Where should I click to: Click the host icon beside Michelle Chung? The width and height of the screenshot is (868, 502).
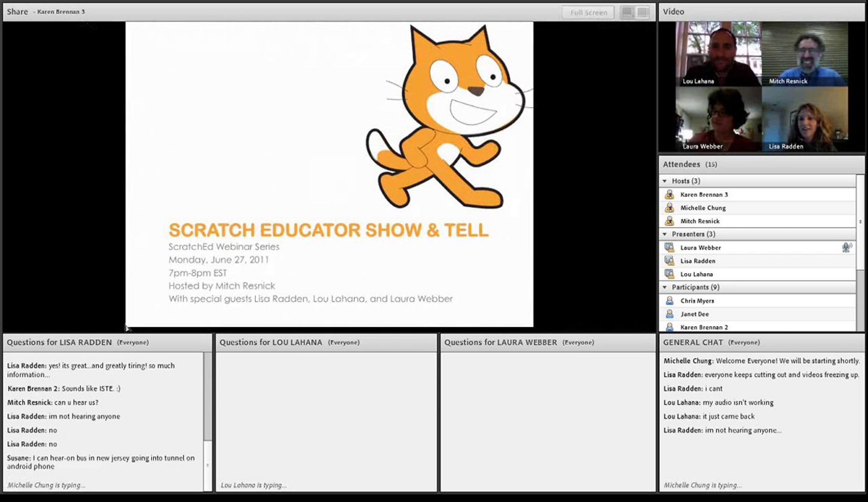(669, 208)
